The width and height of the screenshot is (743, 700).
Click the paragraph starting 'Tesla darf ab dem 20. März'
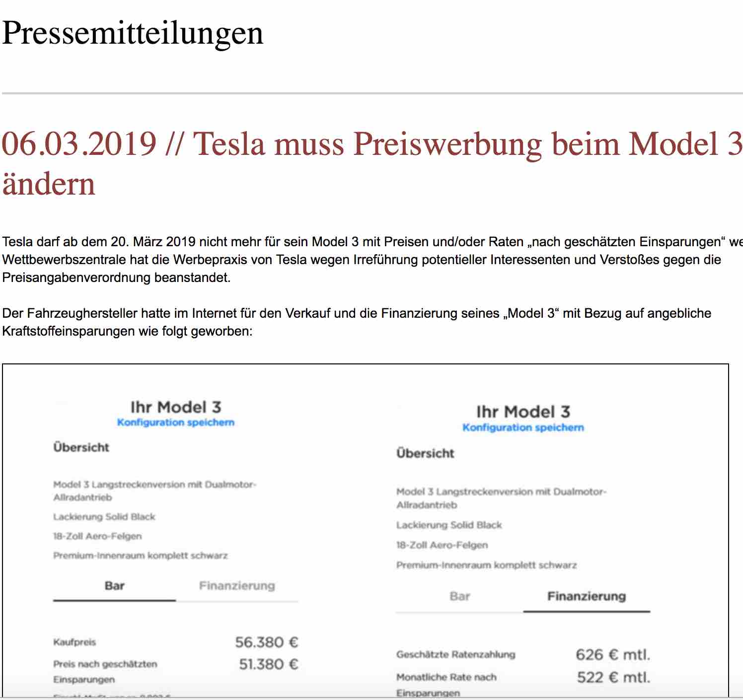click(x=362, y=260)
